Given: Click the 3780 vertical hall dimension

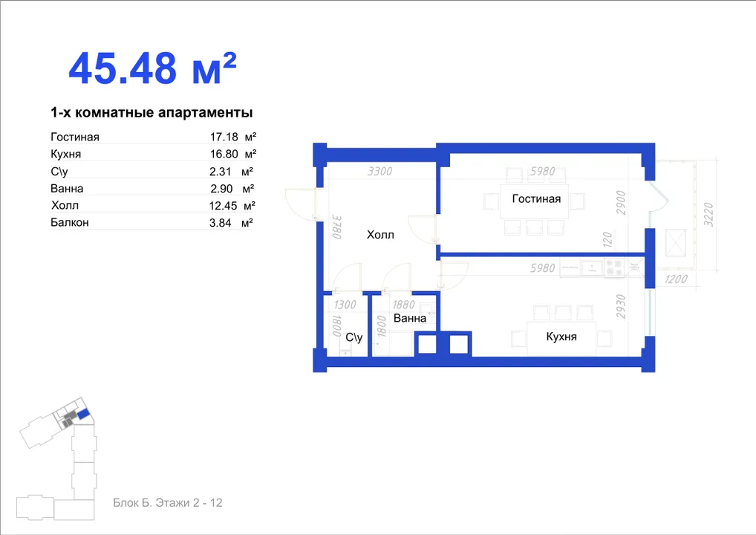Looking at the screenshot, I should [336, 227].
